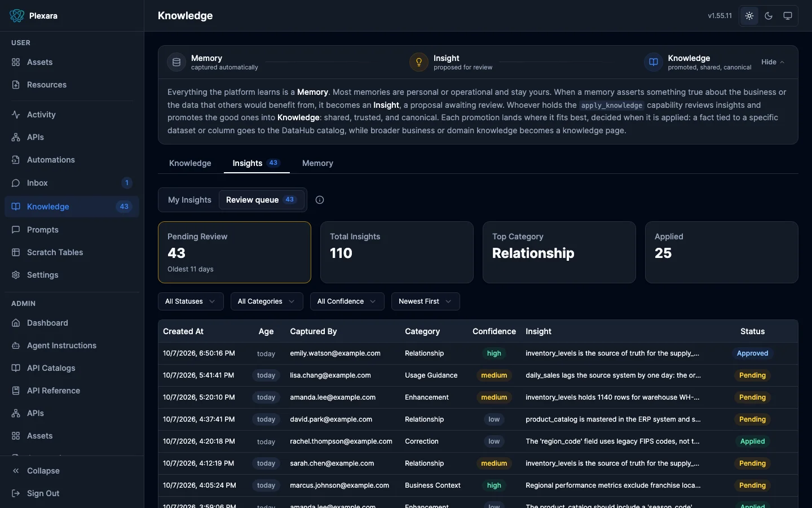
Task: Click the Plexara logo icon
Action: tap(17, 16)
